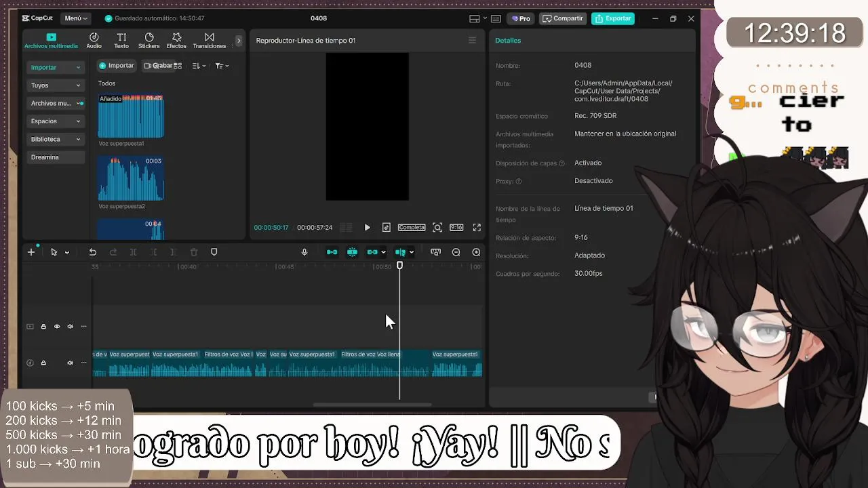Enter fullscreen preview
Screen dimensions: 868x488
(x=477, y=228)
